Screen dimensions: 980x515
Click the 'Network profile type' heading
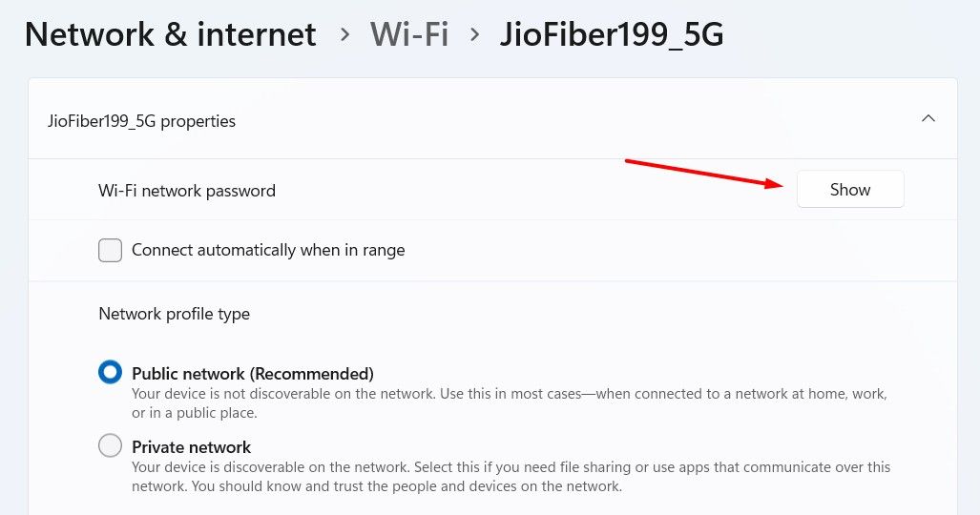pyautogui.click(x=174, y=314)
